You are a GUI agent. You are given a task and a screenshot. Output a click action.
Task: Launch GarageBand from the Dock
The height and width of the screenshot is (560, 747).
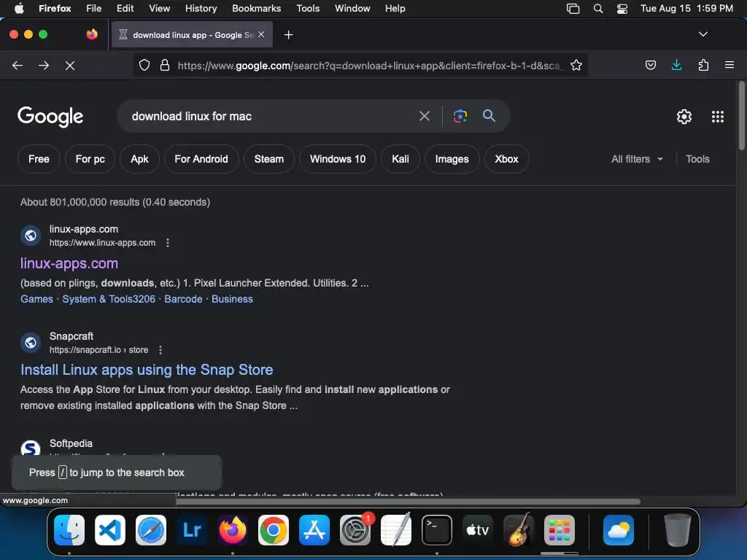pos(519,530)
